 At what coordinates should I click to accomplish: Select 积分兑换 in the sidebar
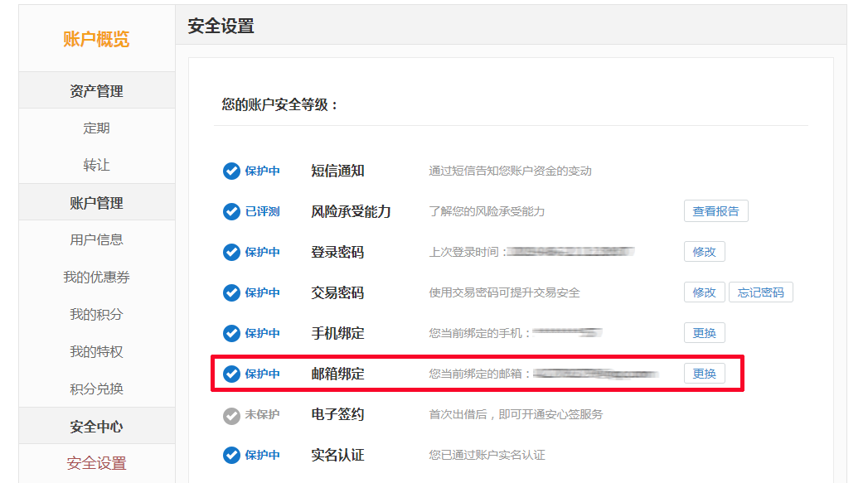pyautogui.click(x=96, y=389)
